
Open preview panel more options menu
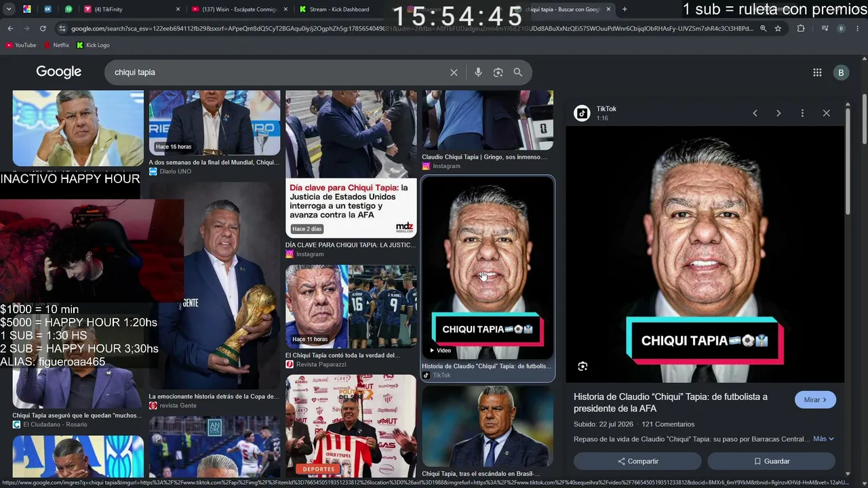coord(802,113)
